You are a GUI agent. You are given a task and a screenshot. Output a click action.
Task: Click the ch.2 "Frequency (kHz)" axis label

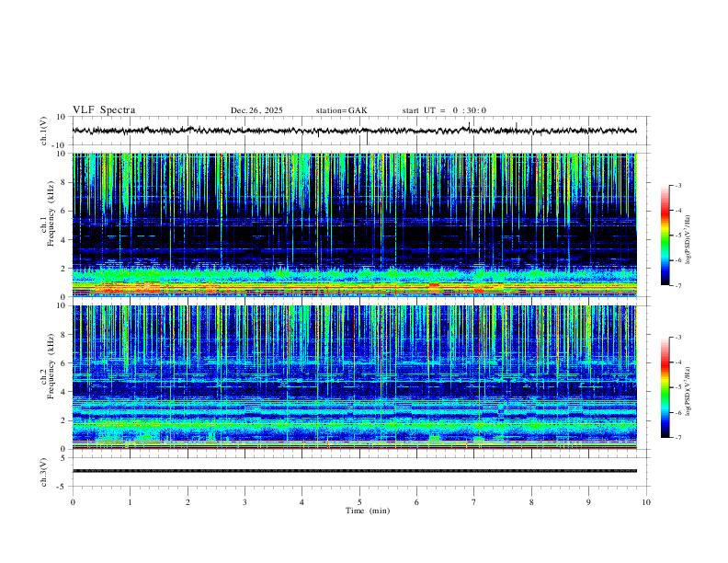click(51, 366)
